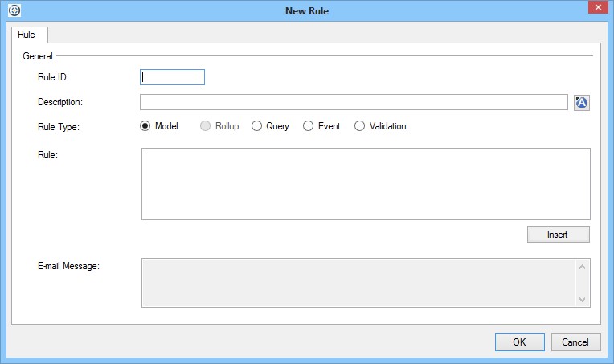This screenshot has width=614, height=364.
Task: Pick the Validation rule type option
Action: pyautogui.click(x=360, y=126)
